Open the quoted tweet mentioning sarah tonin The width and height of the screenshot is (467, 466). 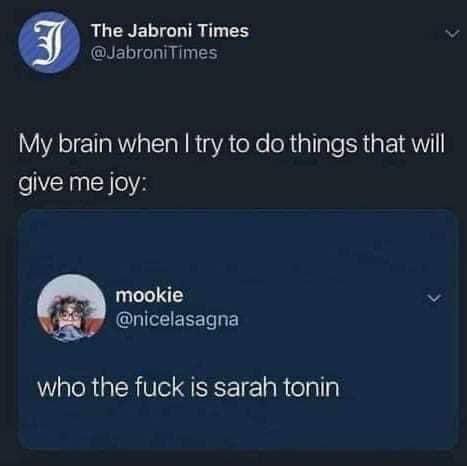point(238,330)
